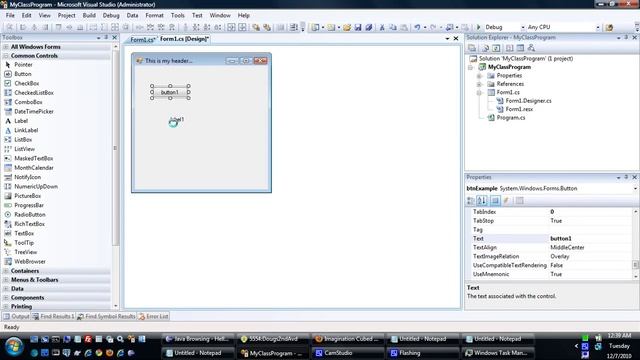The width and height of the screenshot is (640, 360).
Task: Click View Class Diagram in Solution Explorer
Action: [x=531, y=48]
